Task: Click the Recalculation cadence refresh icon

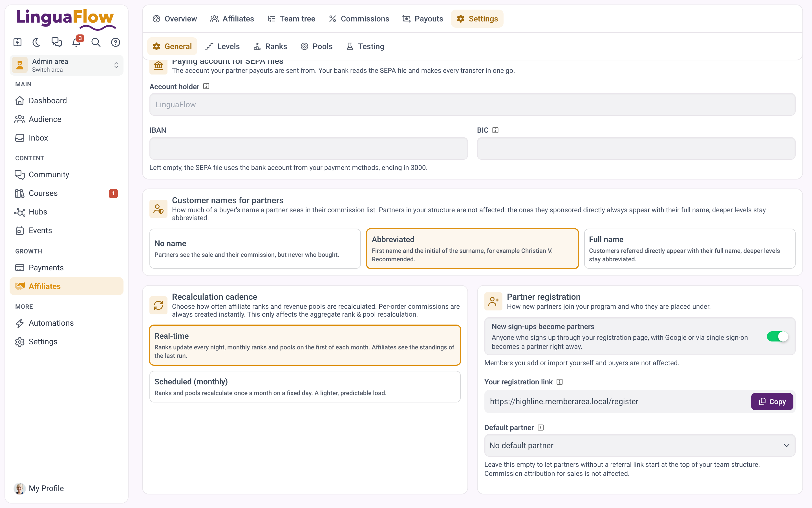Action: click(158, 305)
